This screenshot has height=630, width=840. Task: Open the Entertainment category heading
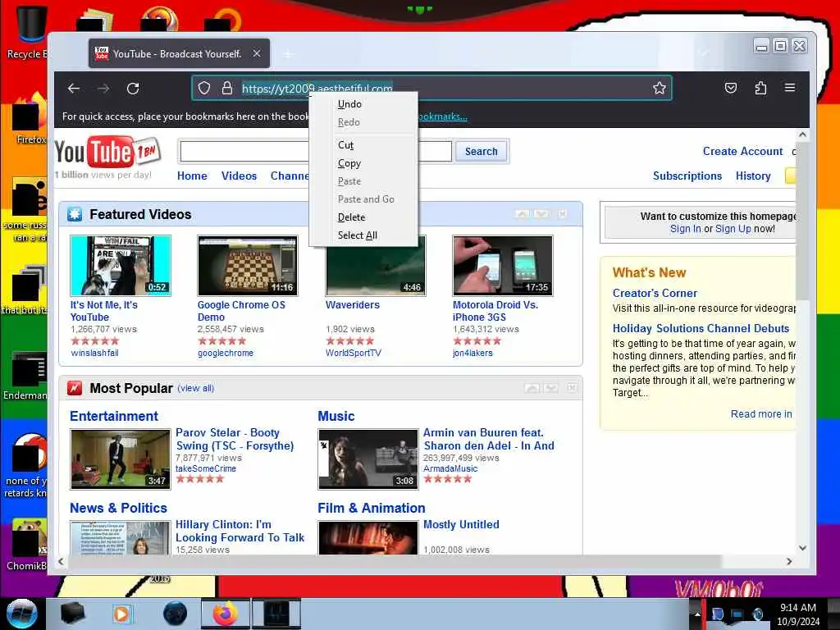tap(113, 416)
